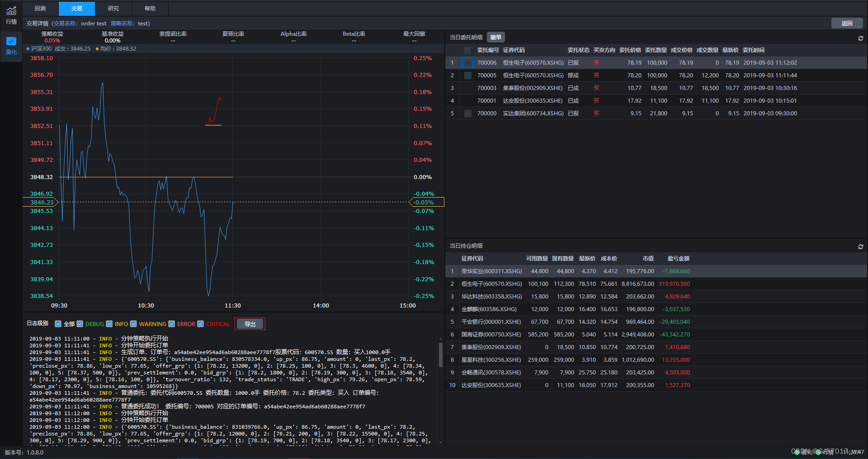Export logs with the 导出 button
This screenshot has height=459, width=868.
[250, 324]
